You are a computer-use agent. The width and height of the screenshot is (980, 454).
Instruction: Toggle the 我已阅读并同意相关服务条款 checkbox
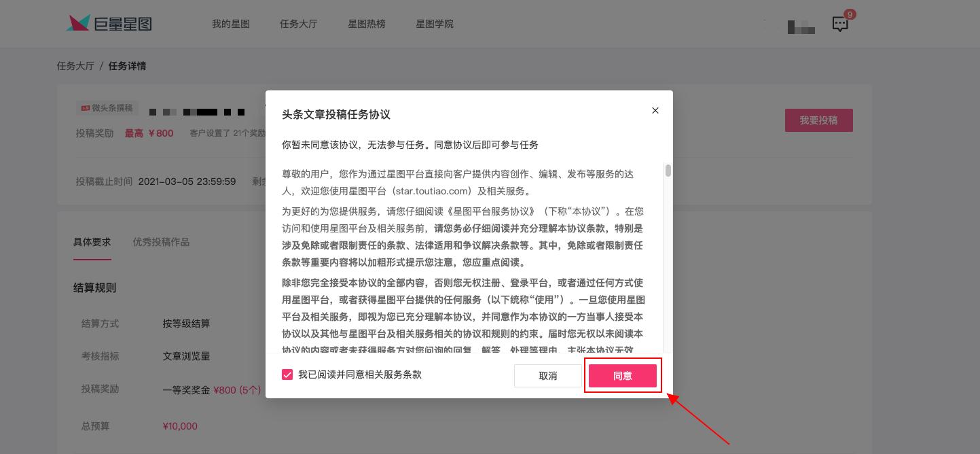click(x=287, y=374)
